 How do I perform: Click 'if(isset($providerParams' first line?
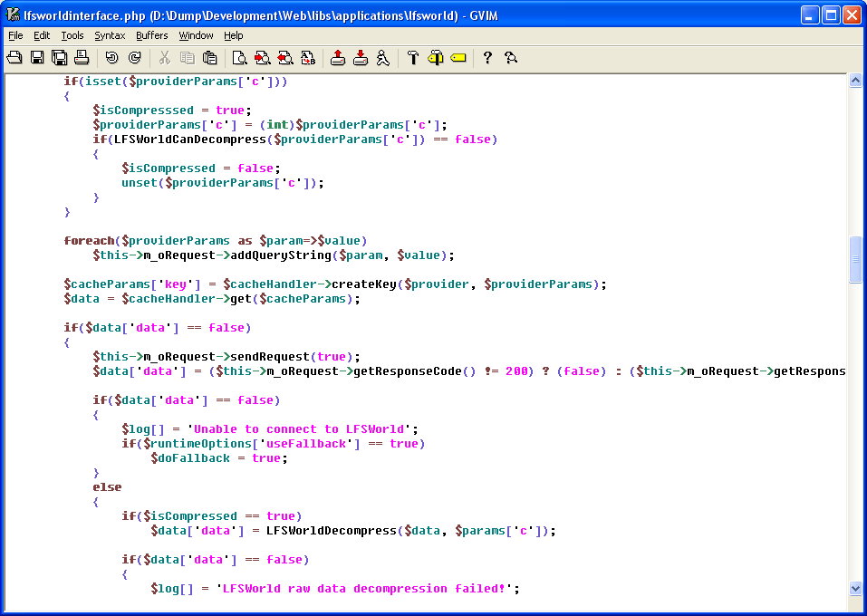tap(176, 82)
